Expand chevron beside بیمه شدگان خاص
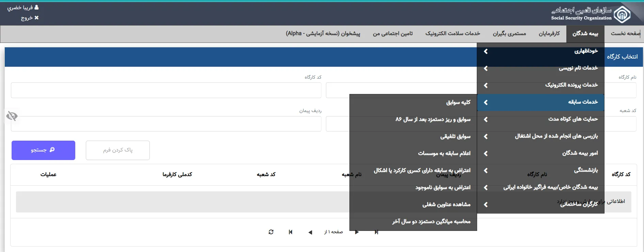Screen dimensions: 644x252 [x=486, y=188]
